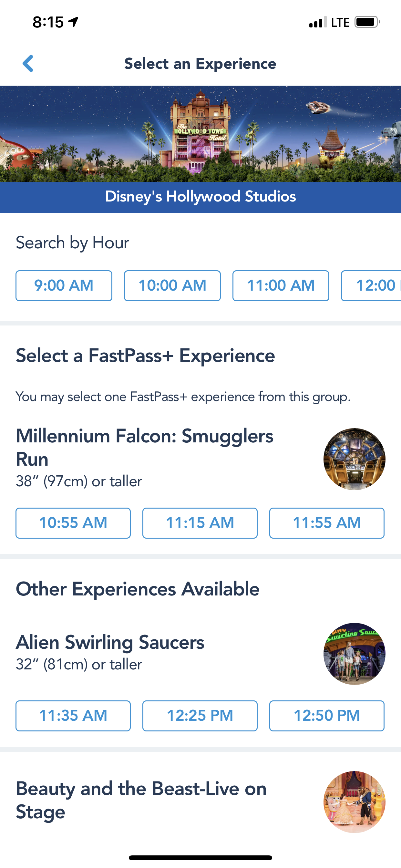This screenshot has height=868, width=401.
Task: Tap the cellular signal bars
Action: (318, 22)
